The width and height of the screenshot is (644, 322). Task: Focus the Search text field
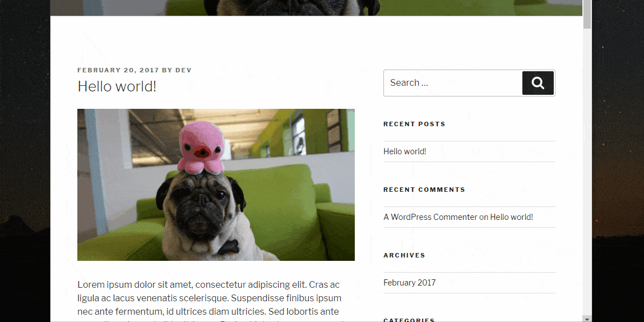(453, 83)
